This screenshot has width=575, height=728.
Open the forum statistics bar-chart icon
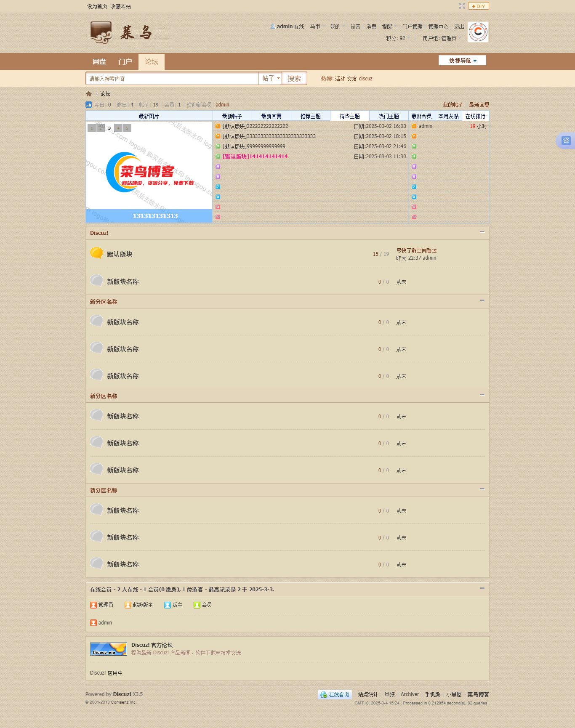(88, 105)
